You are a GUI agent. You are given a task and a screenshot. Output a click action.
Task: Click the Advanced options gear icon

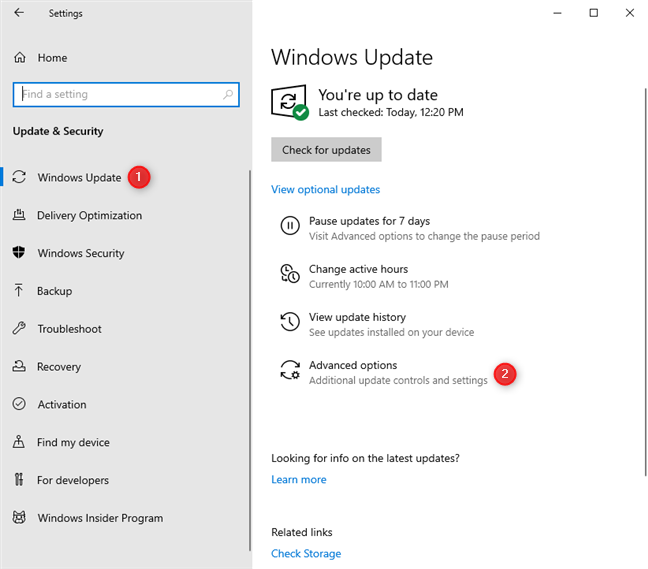click(x=290, y=369)
